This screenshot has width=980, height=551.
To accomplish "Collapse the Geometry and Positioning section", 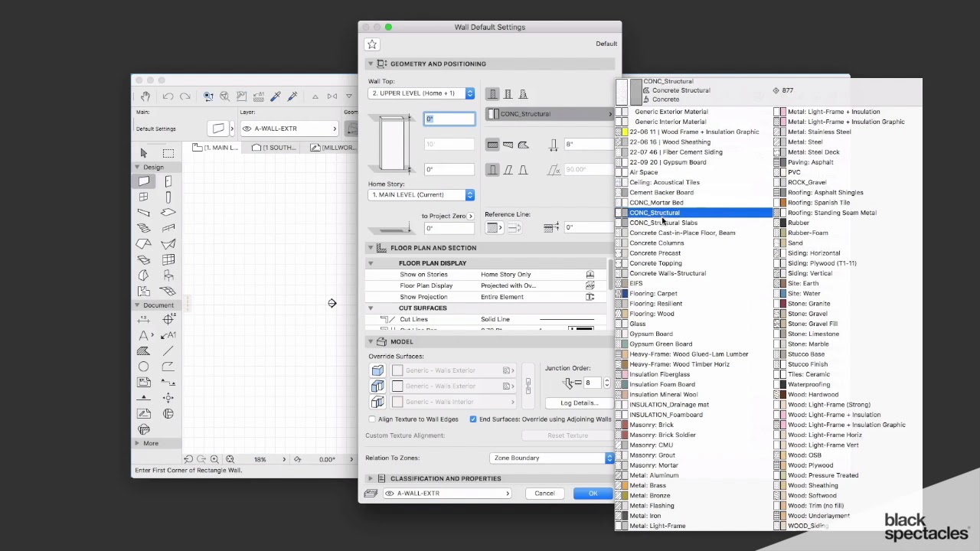I will coord(371,64).
